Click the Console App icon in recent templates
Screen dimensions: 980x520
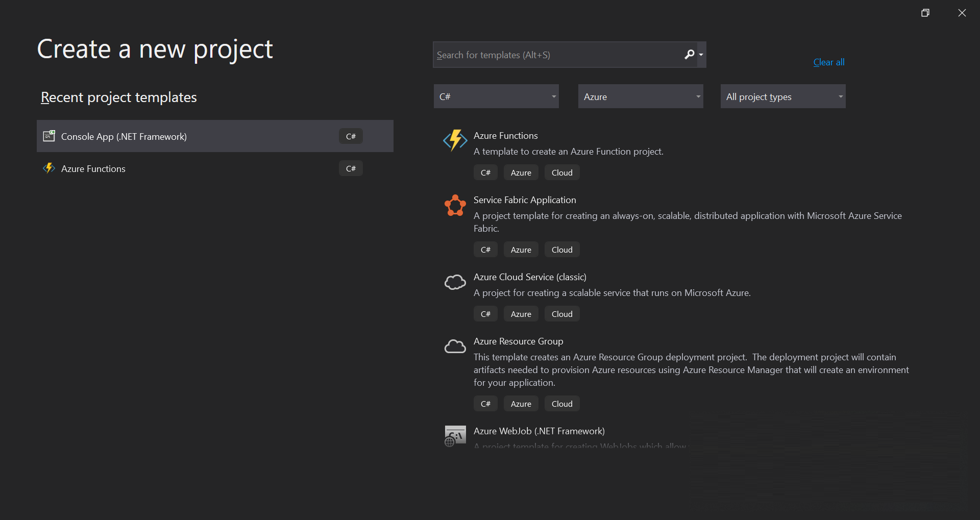tap(49, 136)
